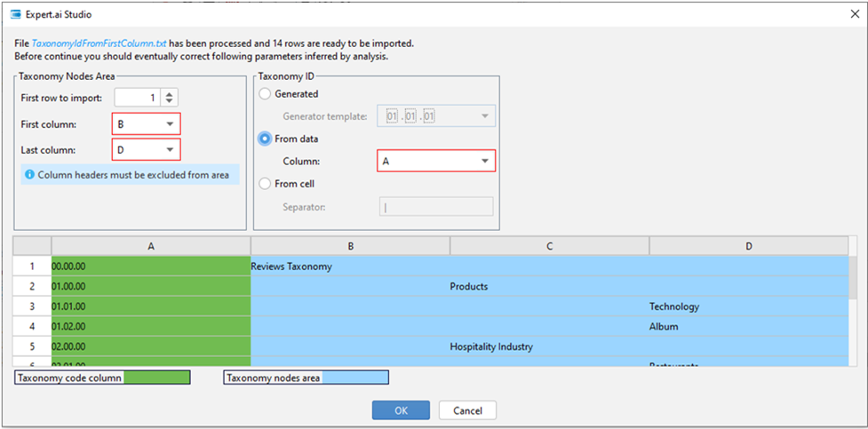Decrease the First row to import value
The width and height of the screenshot is (868, 429).
click(x=171, y=102)
